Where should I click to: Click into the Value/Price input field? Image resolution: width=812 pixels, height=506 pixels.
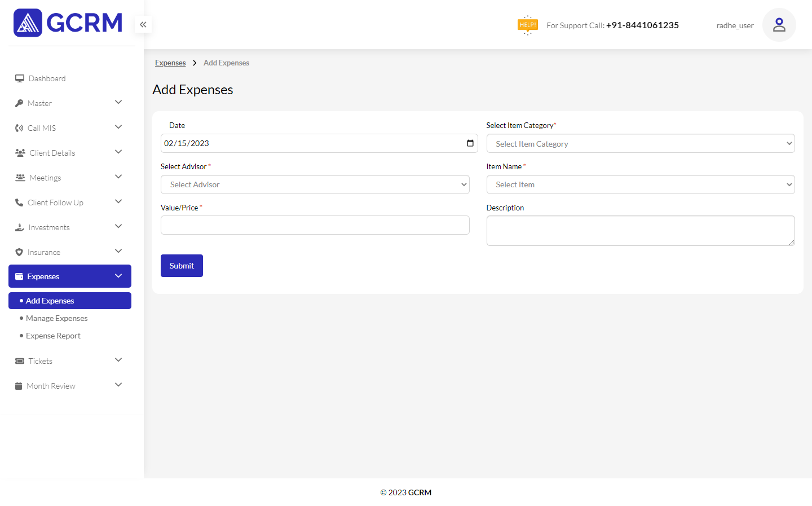pos(315,225)
